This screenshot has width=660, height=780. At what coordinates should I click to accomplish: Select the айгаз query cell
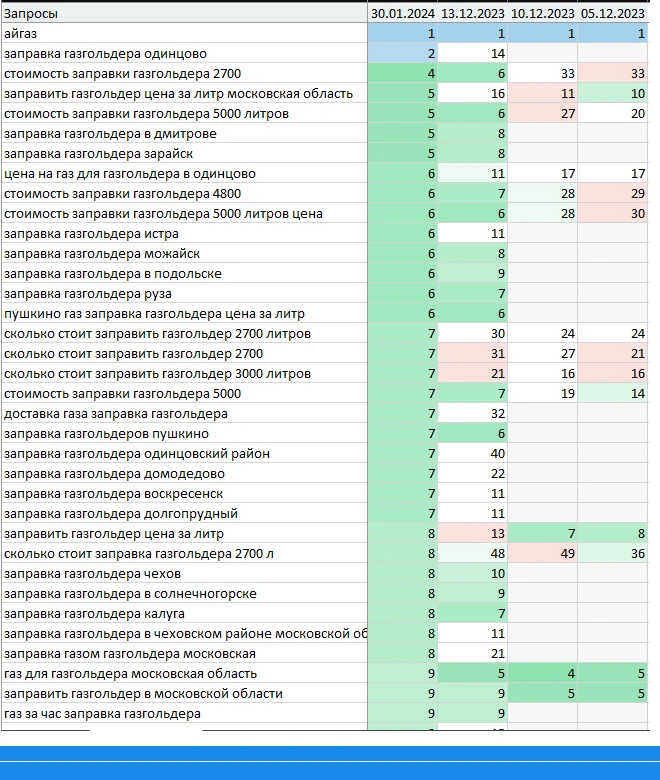point(184,33)
